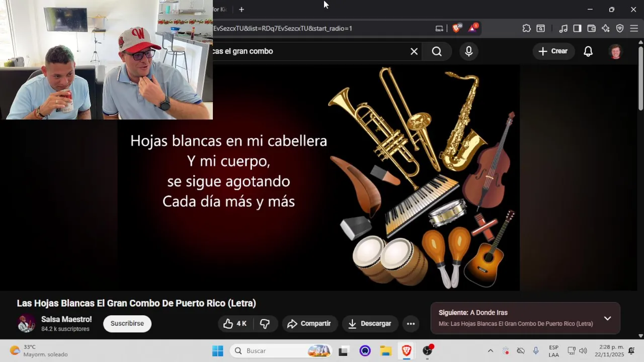Open the network status tray icon
This screenshot has width=644, height=362.
coord(572,351)
